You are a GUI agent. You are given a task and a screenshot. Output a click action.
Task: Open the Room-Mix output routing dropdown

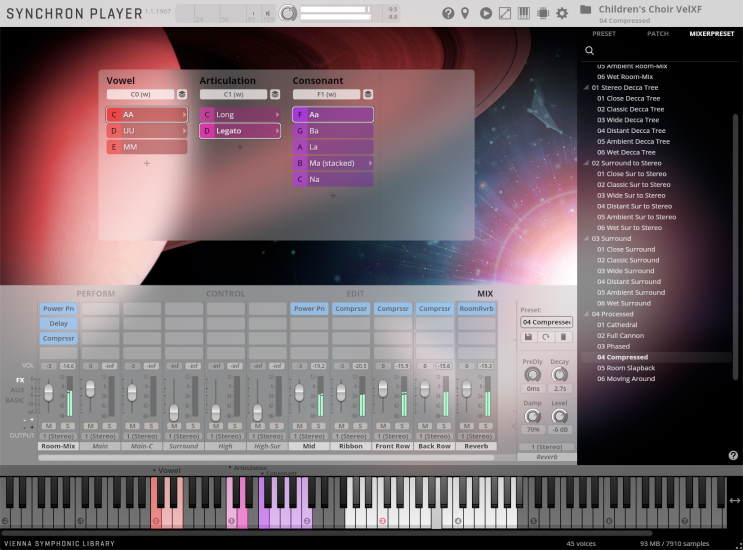pos(58,436)
